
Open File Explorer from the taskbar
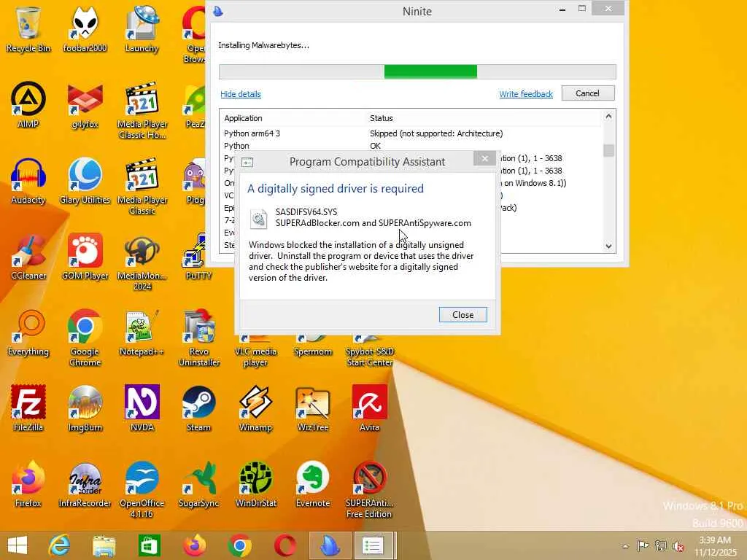104,545
